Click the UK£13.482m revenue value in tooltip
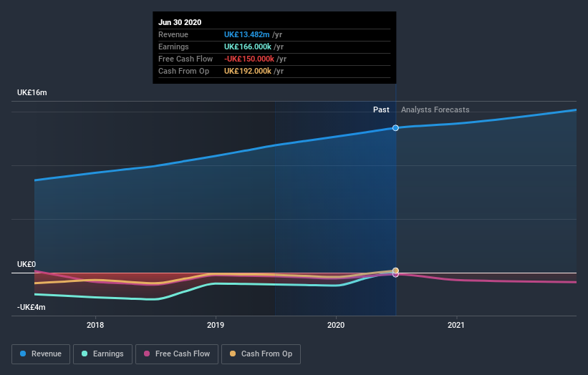 pyautogui.click(x=247, y=34)
